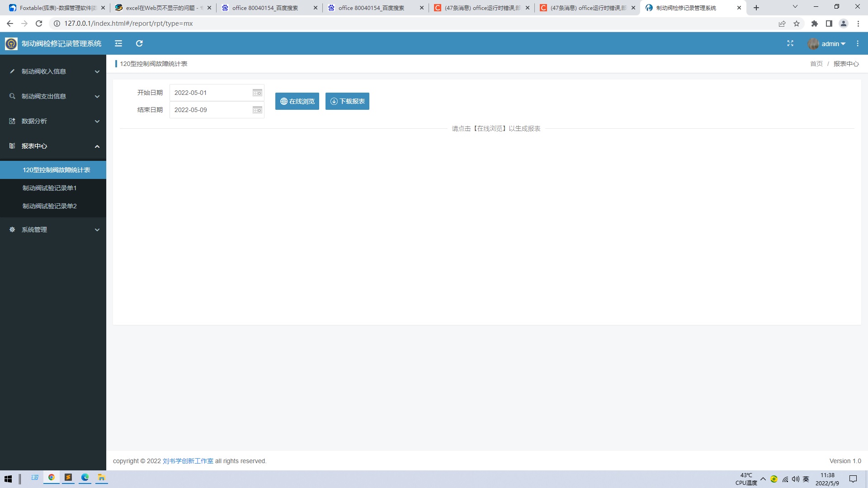Screen dimensions: 868x488
Task: Reload the page using the browser reload button
Action: (x=39, y=23)
